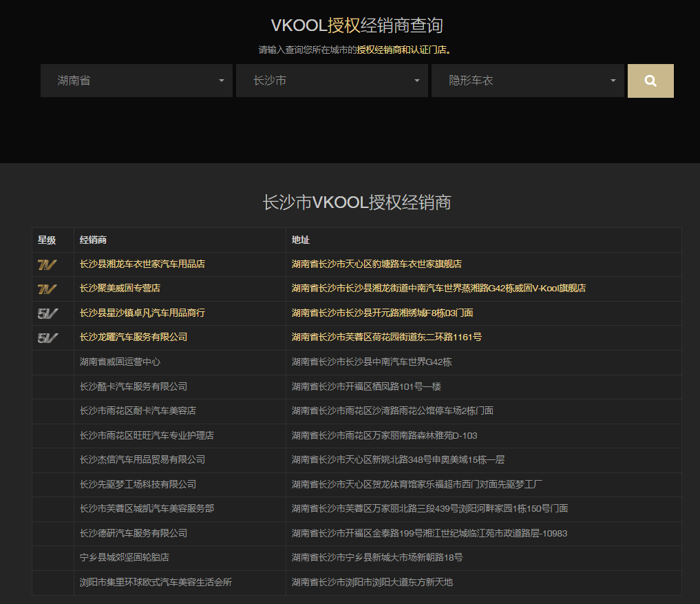Click the 5V badge beside 长沙龙耀汽车服务有限公司
This screenshot has width=700, height=604.
tap(47, 337)
